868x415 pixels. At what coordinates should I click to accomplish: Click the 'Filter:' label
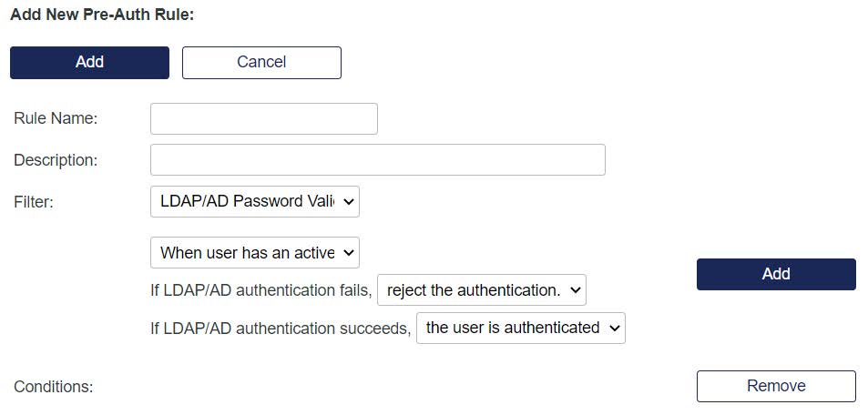[34, 202]
